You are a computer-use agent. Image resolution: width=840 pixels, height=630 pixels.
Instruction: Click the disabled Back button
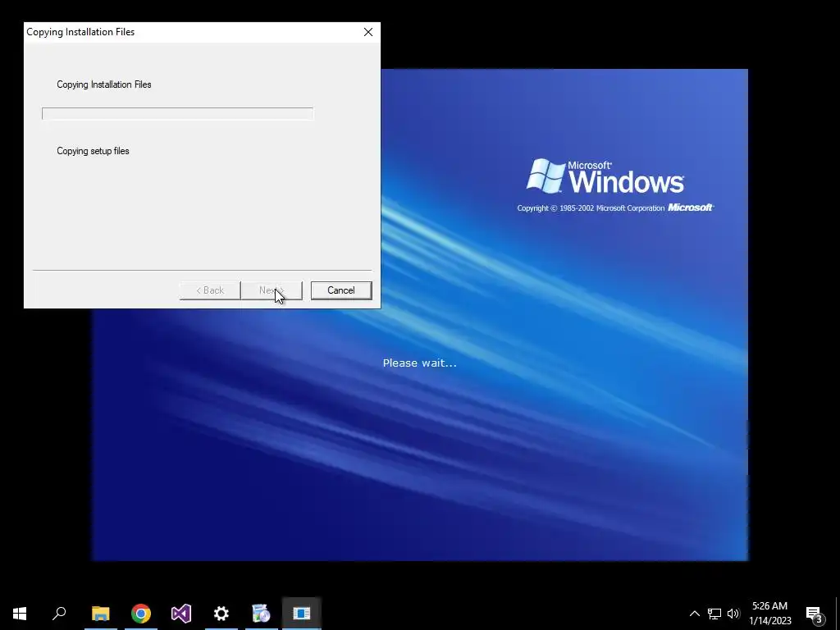tap(209, 290)
